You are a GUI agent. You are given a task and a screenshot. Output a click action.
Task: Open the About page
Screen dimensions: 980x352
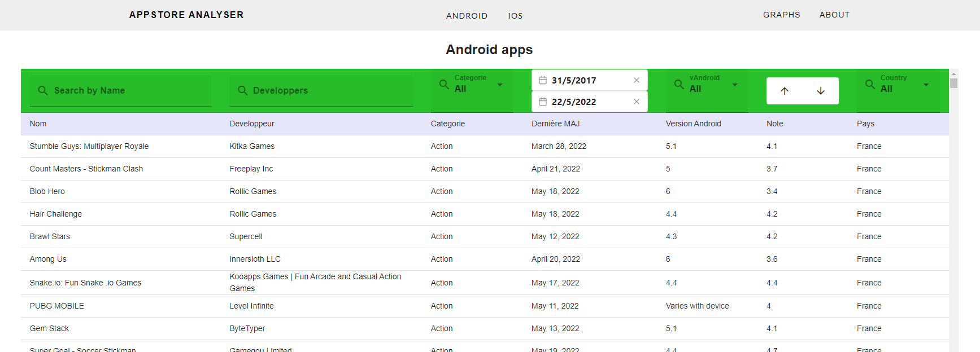coord(834,15)
